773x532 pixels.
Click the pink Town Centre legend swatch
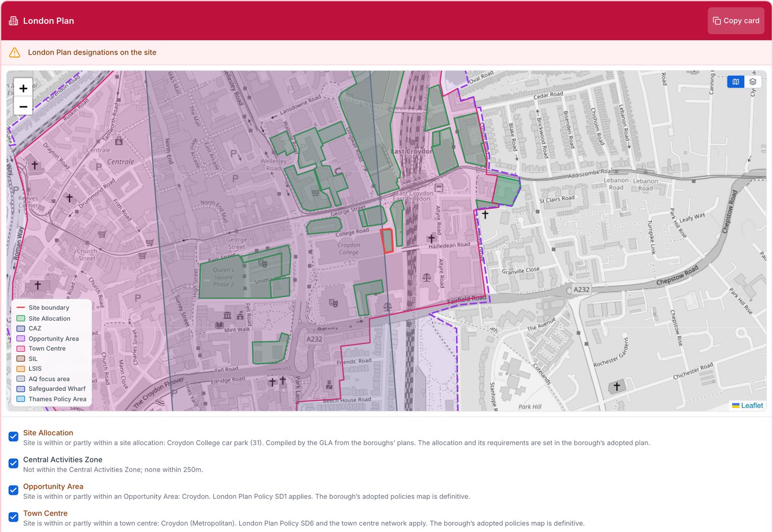[21, 348]
